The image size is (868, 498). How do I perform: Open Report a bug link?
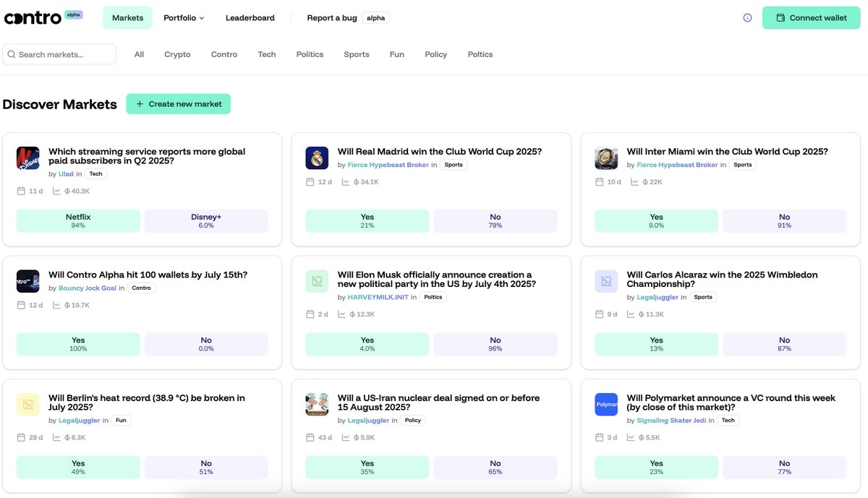332,18
